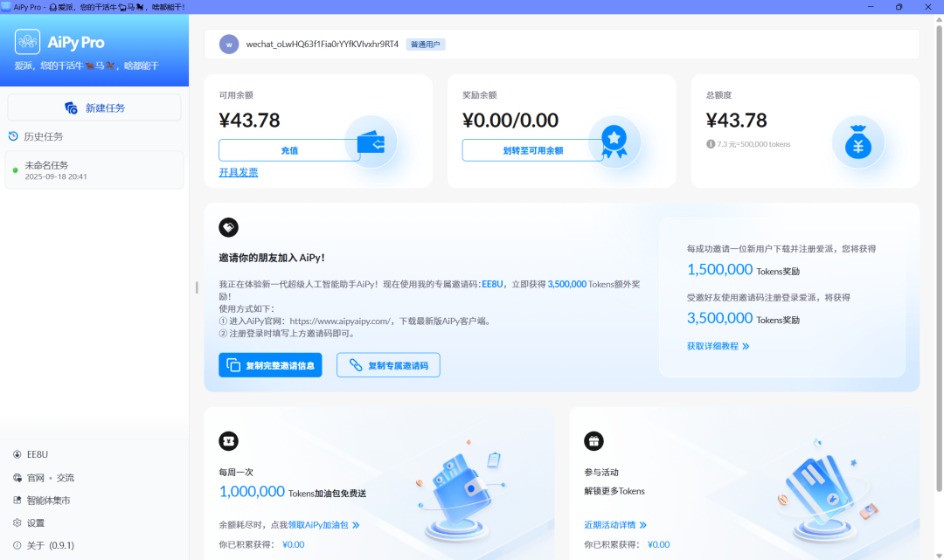The image size is (944, 560).
Task: Open 获取详细教程 tutorial link
Action: pos(718,347)
